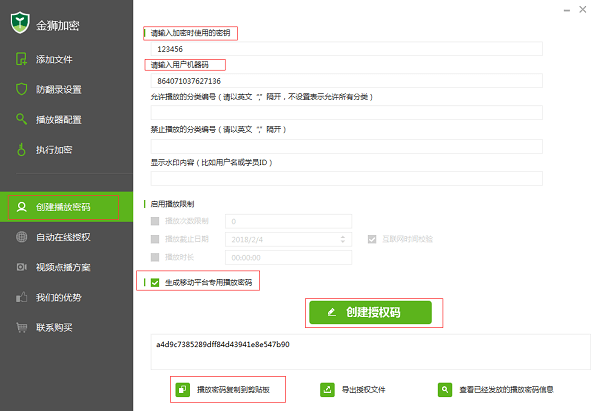
Task: Click the 允许播放的分类编号 input field
Action: 347,113
